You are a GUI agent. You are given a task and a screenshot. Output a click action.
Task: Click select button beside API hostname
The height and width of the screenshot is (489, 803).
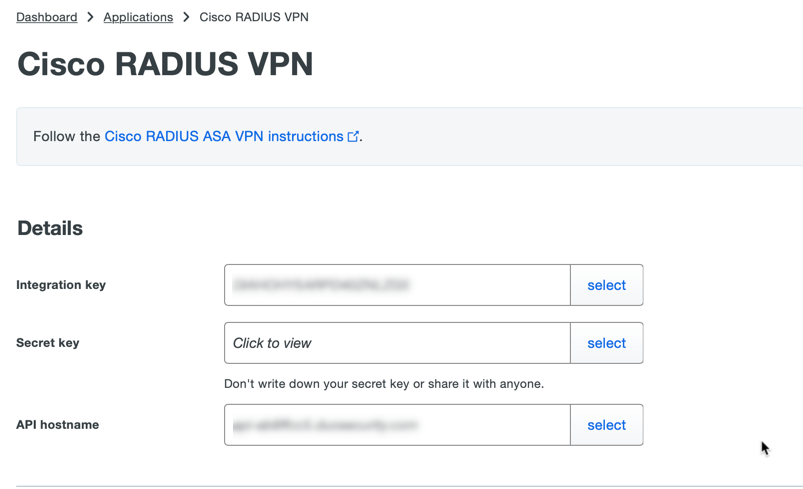pyautogui.click(x=607, y=425)
